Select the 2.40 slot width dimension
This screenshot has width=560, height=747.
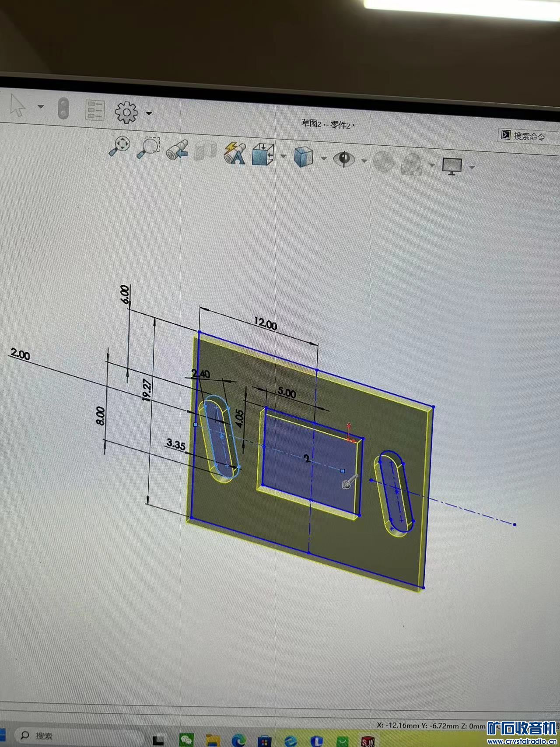click(201, 374)
